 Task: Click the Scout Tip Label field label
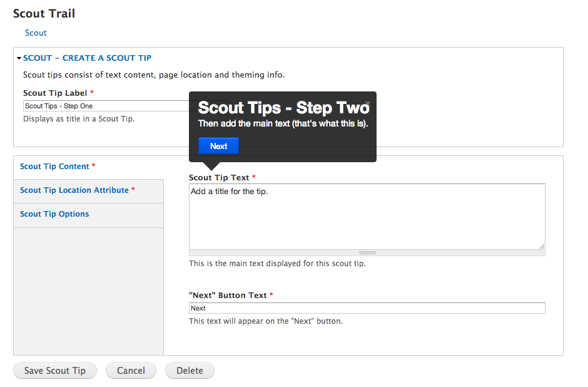(x=55, y=93)
